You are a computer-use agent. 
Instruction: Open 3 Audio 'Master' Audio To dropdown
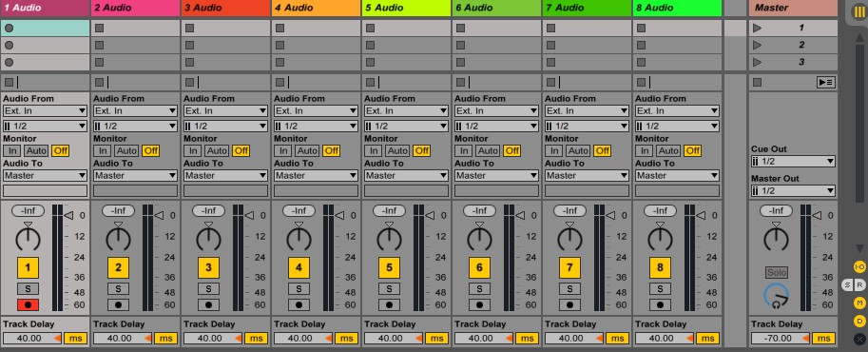pyautogui.click(x=225, y=176)
